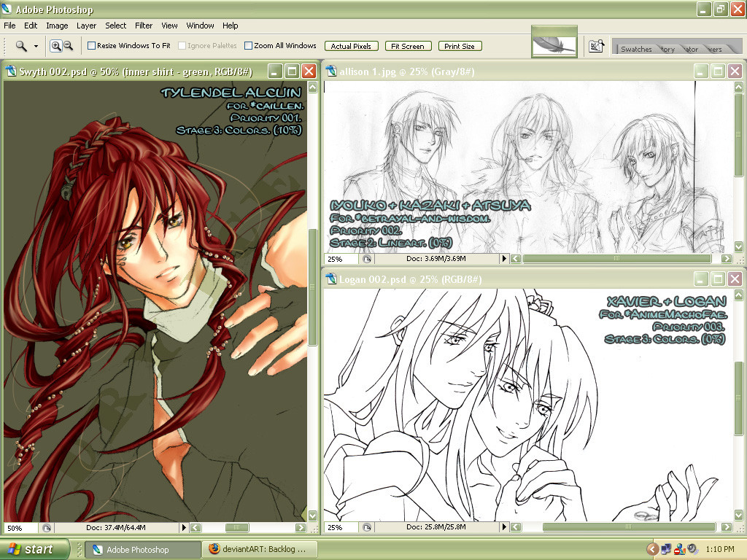Click the status icon in allison window

[367, 259]
